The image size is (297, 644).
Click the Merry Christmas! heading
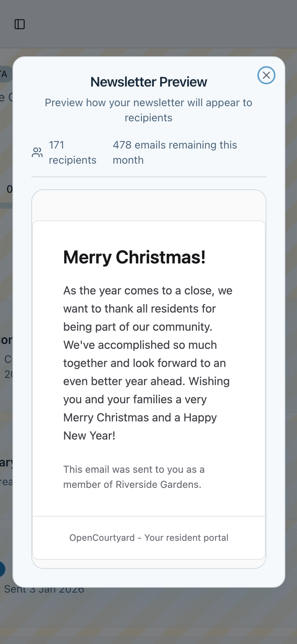(x=134, y=257)
